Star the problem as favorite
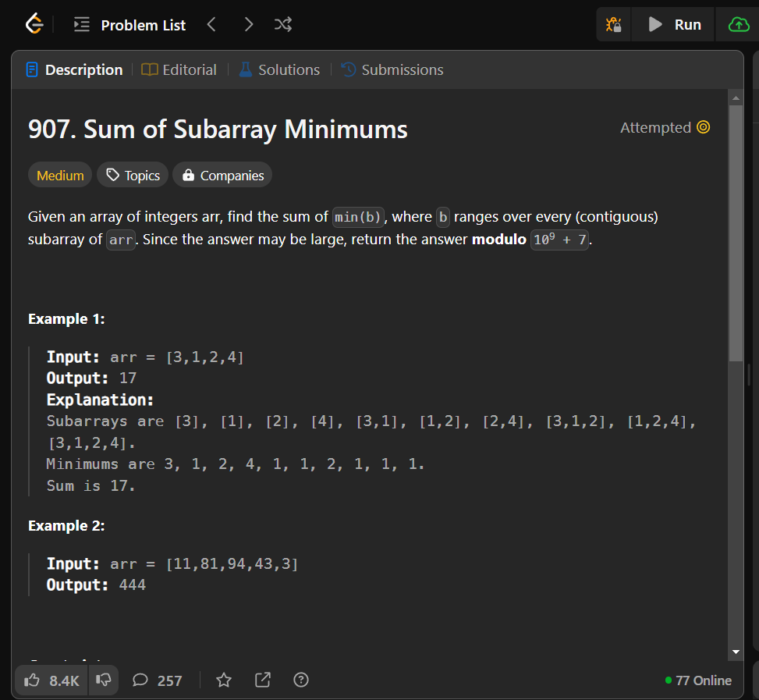 tap(224, 680)
